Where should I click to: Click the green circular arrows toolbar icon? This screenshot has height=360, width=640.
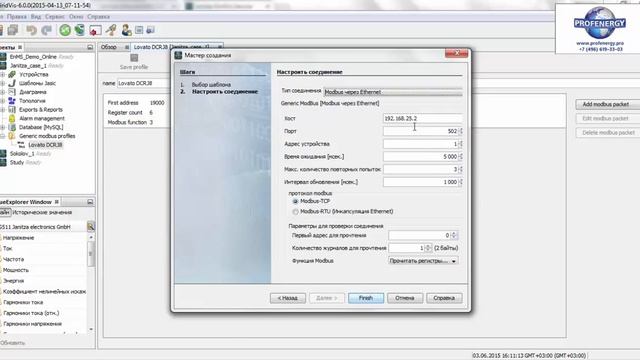(65, 30)
